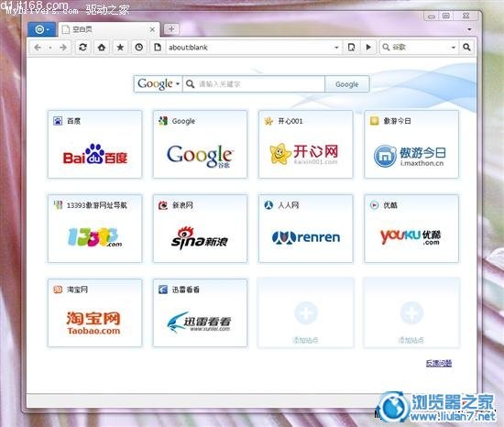
Task: Go back with the back arrow
Action: [x=38, y=48]
